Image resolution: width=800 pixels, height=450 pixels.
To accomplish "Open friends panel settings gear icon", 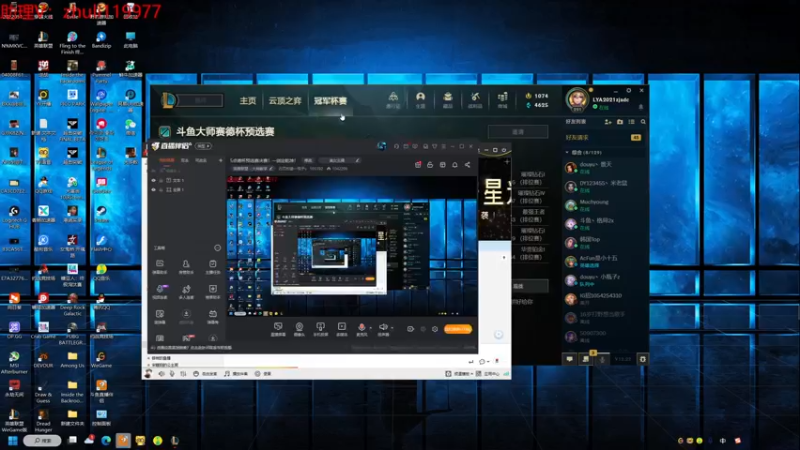I will [642, 359].
